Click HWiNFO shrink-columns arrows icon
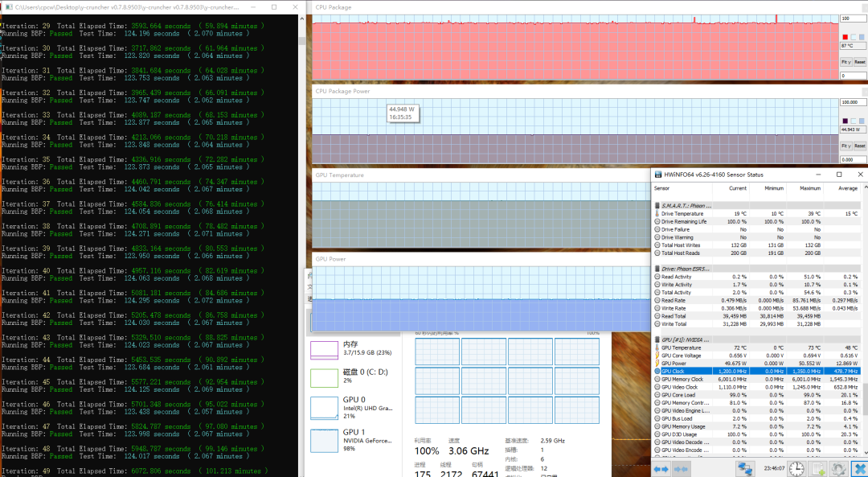 pos(681,468)
